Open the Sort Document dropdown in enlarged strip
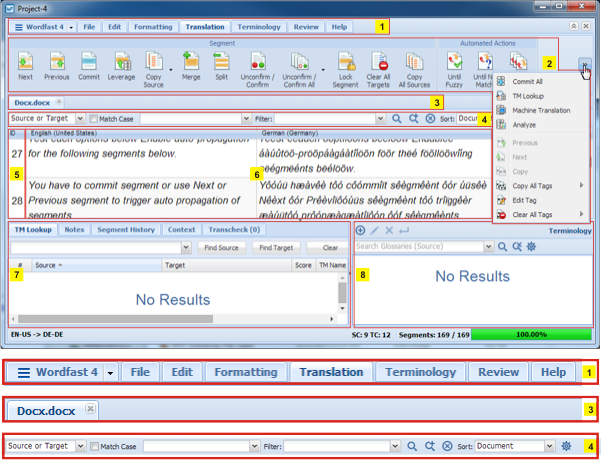Screen dimensions: 601x460 click(549, 446)
